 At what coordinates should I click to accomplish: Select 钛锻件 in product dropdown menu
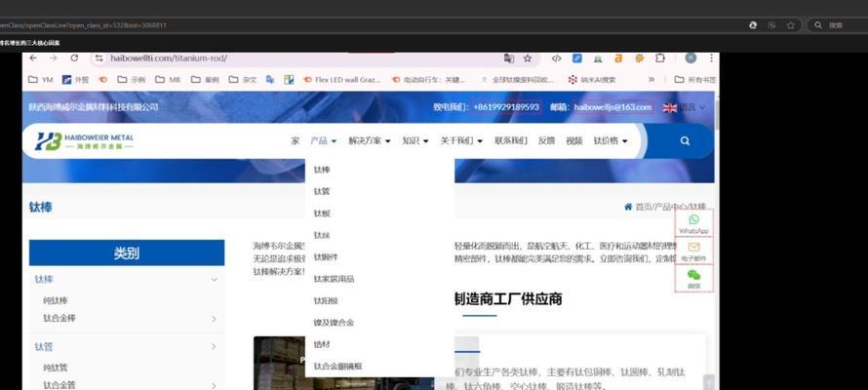pos(326,257)
